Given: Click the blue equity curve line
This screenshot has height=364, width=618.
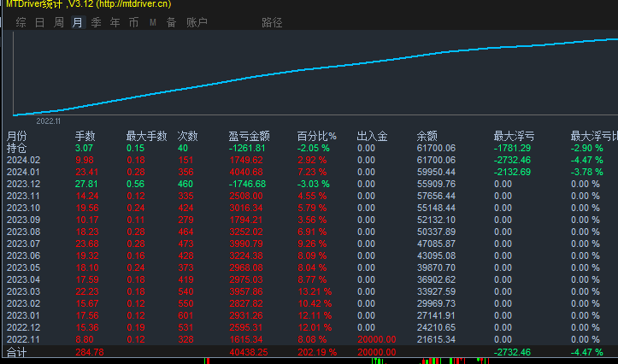Looking at the screenshot, I should pyautogui.click(x=315, y=69).
